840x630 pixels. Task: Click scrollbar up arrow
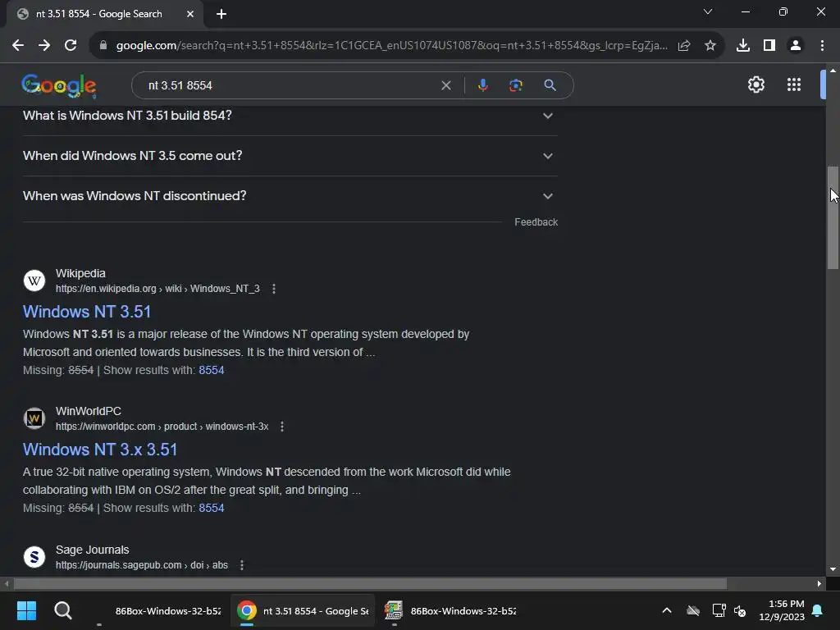[833, 71]
